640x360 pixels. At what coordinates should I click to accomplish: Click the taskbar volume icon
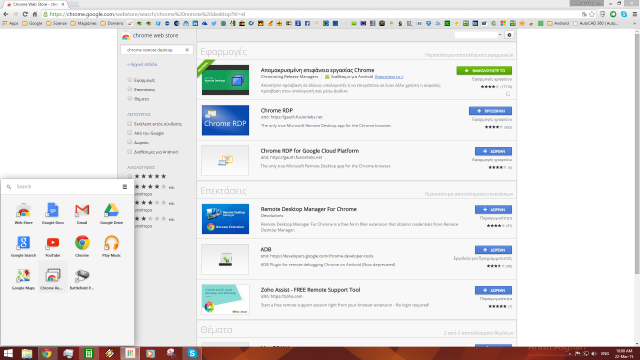(594, 353)
